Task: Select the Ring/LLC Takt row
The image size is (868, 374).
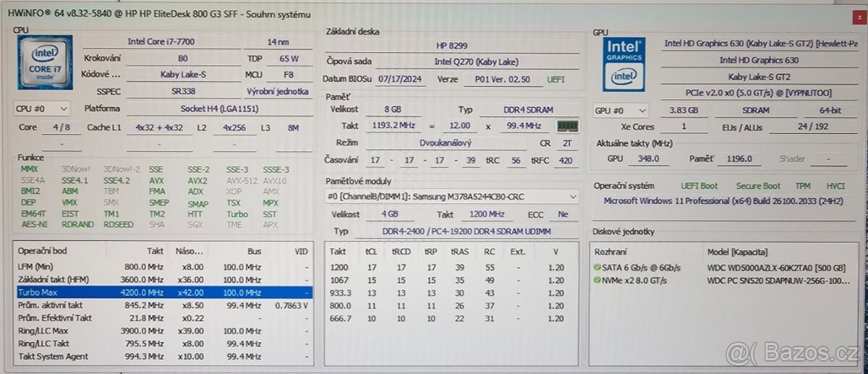Action: (164, 344)
